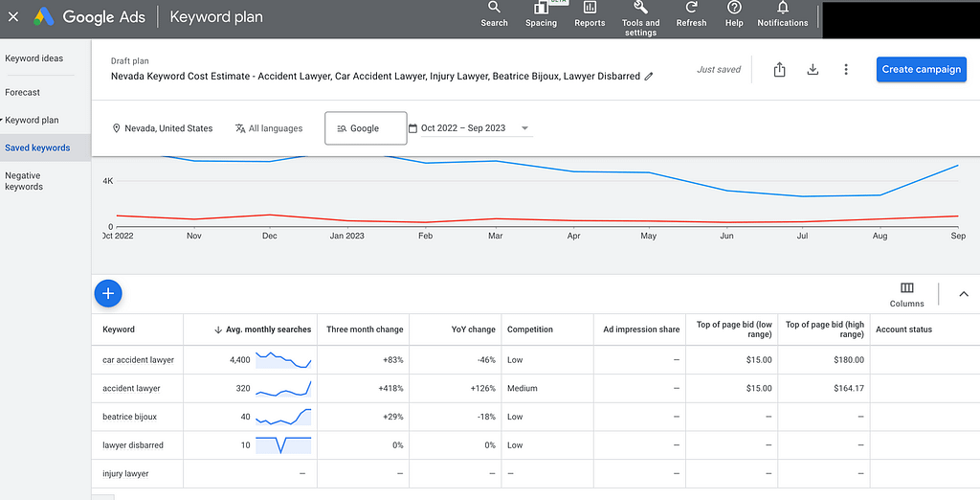Sort by Top of page bid (high range)
The image size is (980, 500).
tap(824, 330)
